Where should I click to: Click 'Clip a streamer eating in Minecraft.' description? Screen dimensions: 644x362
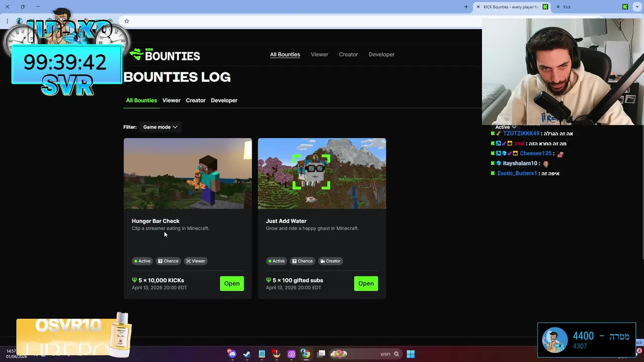tap(171, 228)
